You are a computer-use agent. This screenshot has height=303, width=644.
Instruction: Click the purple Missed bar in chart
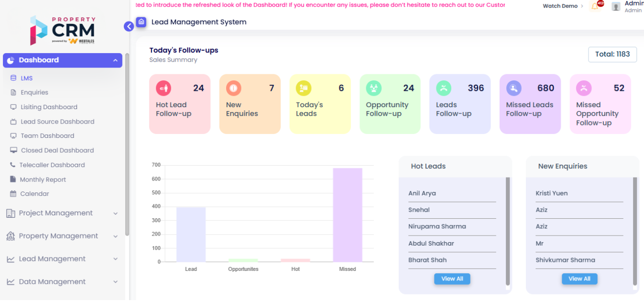click(348, 215)
